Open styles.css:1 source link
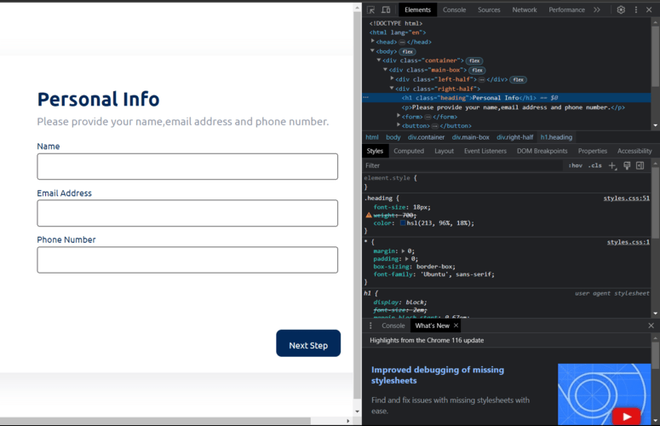The width and height of the screenshot is (660, 426). pyautogui.click(x=628, y=242)
